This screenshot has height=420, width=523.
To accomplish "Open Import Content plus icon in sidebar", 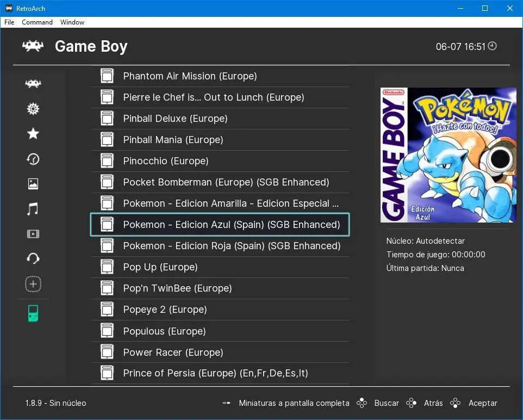I will click(33, 284).
